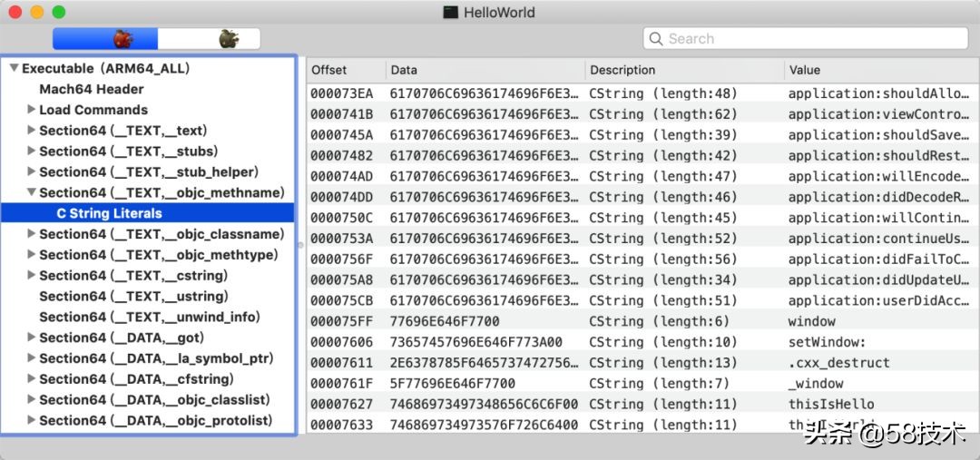Click the Data column header
The image size is (980, 460).
pyautogui.click(x=485, y=70)
